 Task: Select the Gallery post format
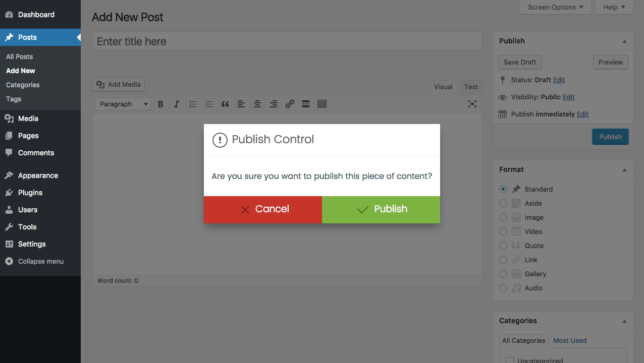pos(503,274)
